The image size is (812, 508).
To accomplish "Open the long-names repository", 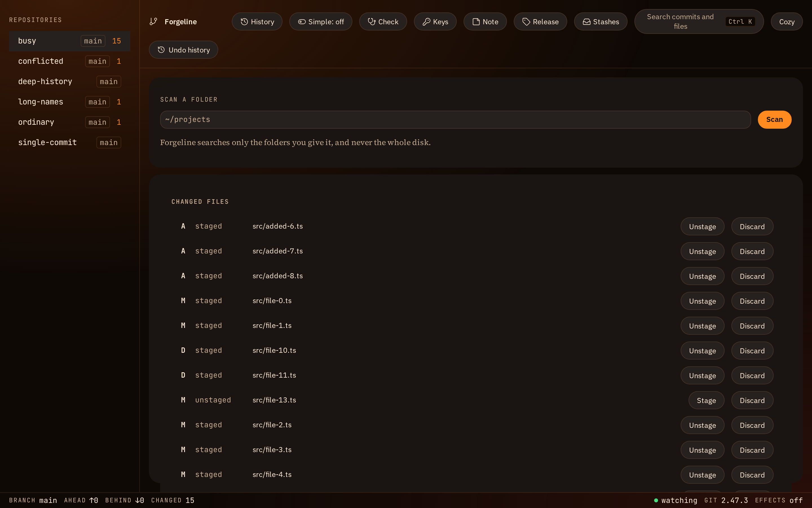I will pos(69,102).
